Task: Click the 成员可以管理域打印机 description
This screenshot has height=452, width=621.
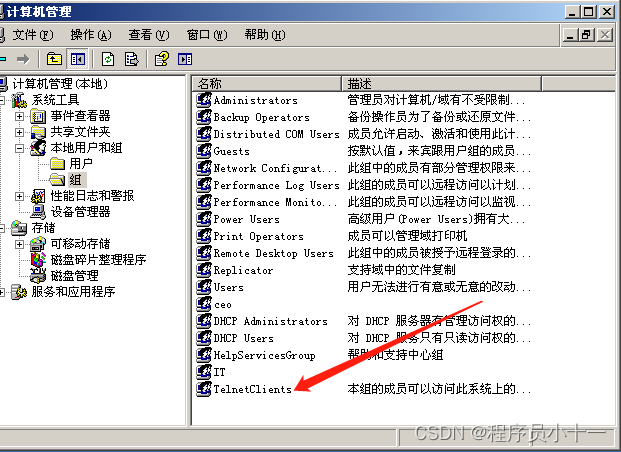Action: click(407, 236)
